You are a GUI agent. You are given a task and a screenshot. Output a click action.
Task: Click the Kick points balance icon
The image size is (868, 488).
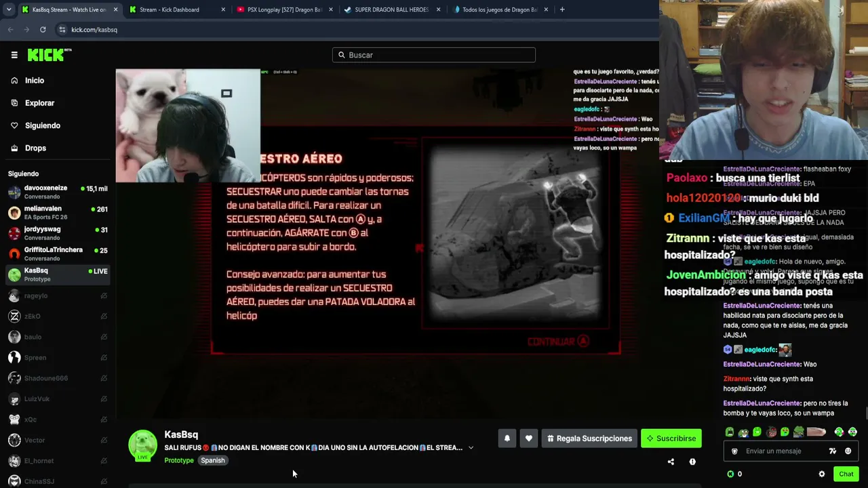pos(730,474)
